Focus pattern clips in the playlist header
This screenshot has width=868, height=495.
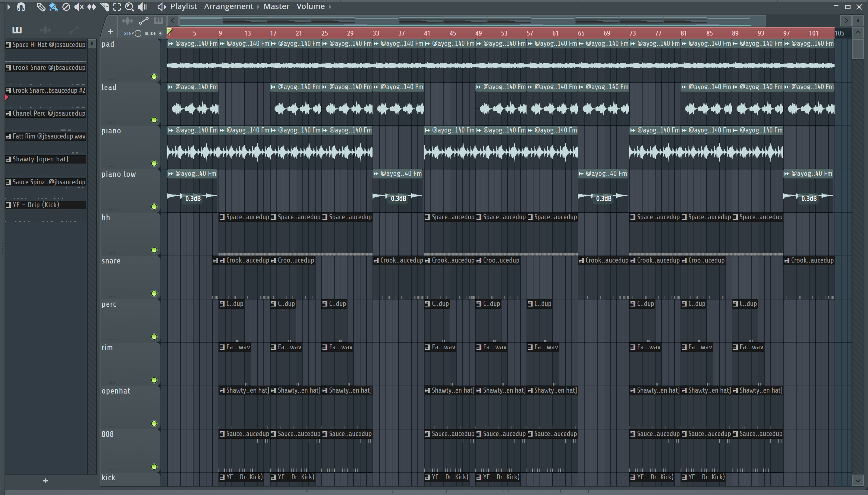pos(158,21)
